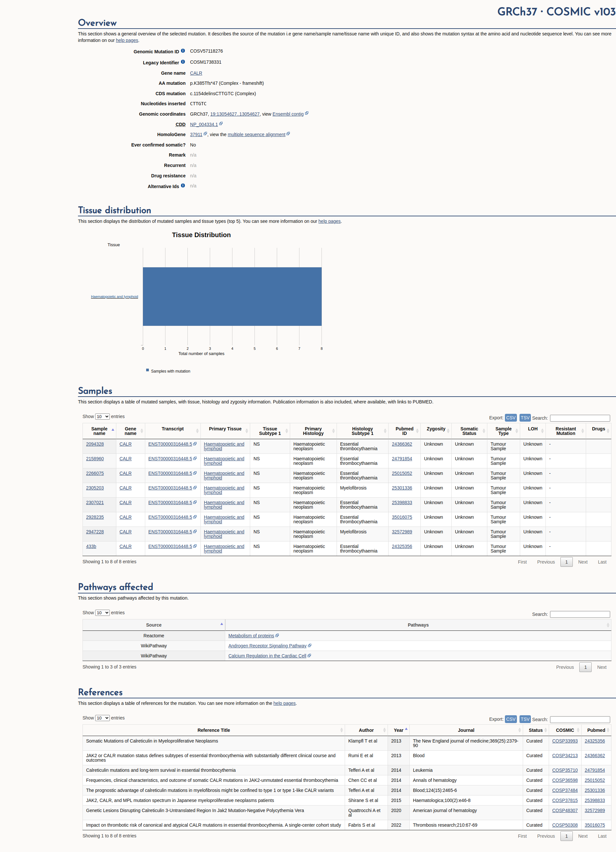Open the Ensembl contig link
The width and height of the screenshot is (616, 852).
point(288,114)
